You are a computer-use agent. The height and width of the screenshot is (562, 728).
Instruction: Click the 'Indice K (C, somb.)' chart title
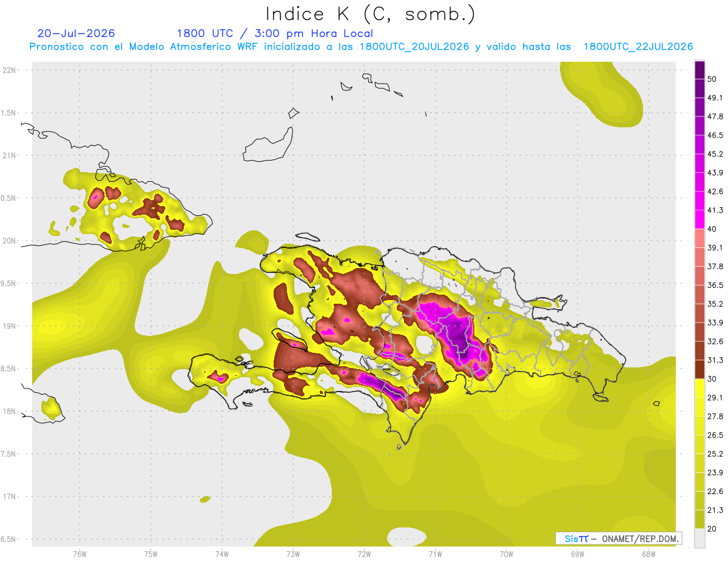pos(370,14)
